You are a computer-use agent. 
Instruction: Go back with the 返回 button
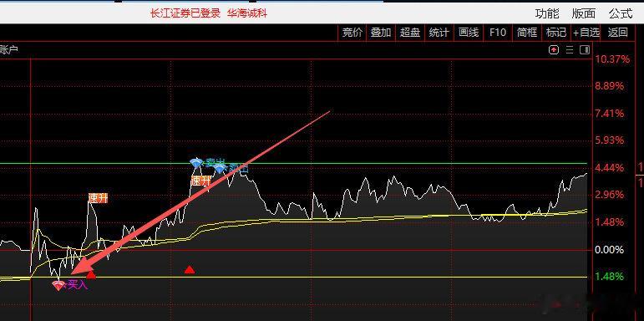click(617, 33)
